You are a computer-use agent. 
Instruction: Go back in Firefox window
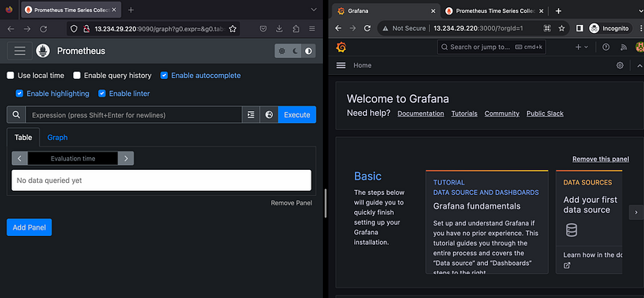pyautogui.click(x=10, y=29)
